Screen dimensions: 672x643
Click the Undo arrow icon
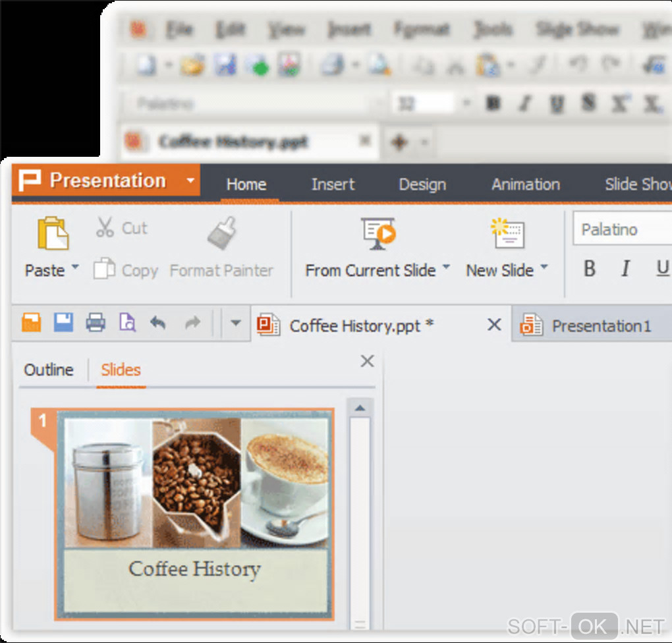coord(158,322)
